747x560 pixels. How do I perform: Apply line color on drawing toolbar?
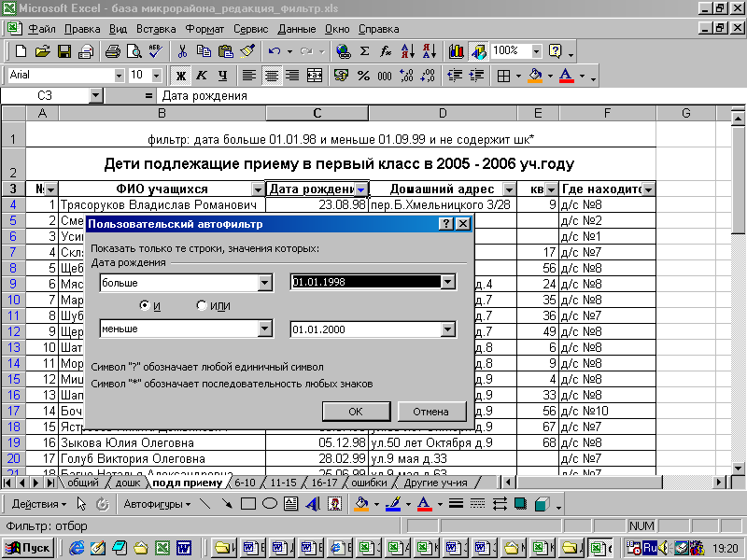(393, 504)
